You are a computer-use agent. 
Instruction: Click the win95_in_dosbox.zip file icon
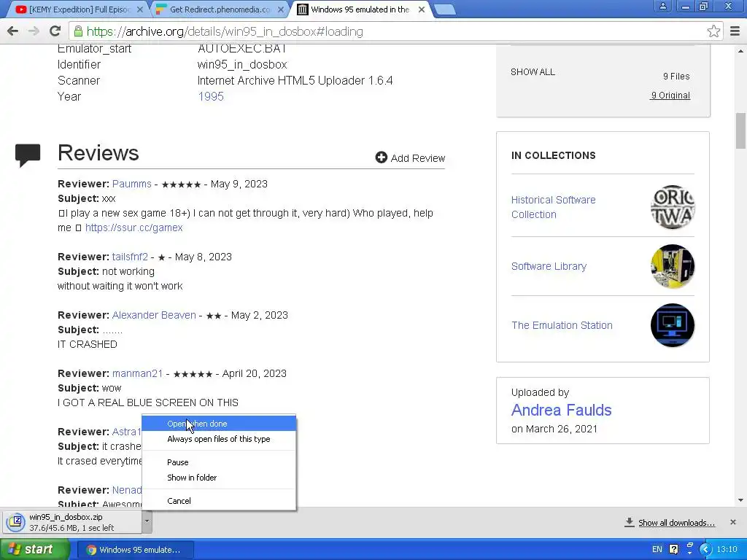pyautogui.click(x=15, y=522)
